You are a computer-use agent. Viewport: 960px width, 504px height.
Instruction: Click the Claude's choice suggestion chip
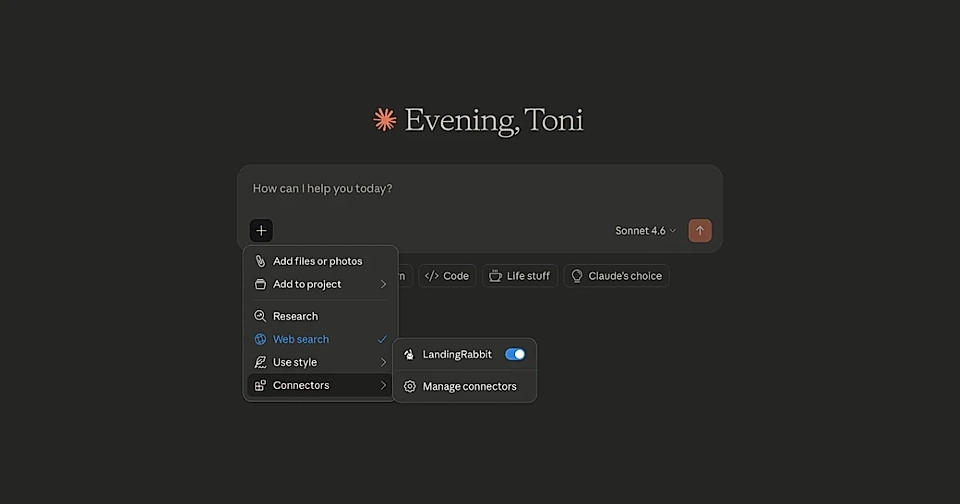click(617, 276)
